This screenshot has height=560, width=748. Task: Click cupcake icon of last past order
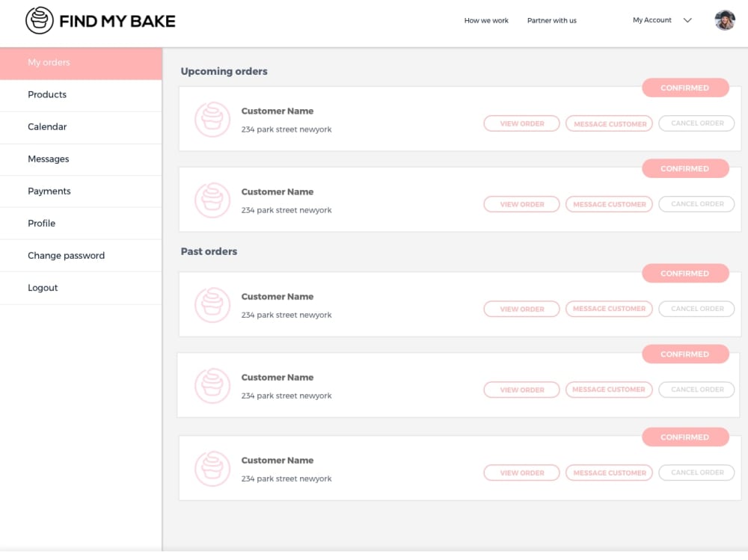212,469
